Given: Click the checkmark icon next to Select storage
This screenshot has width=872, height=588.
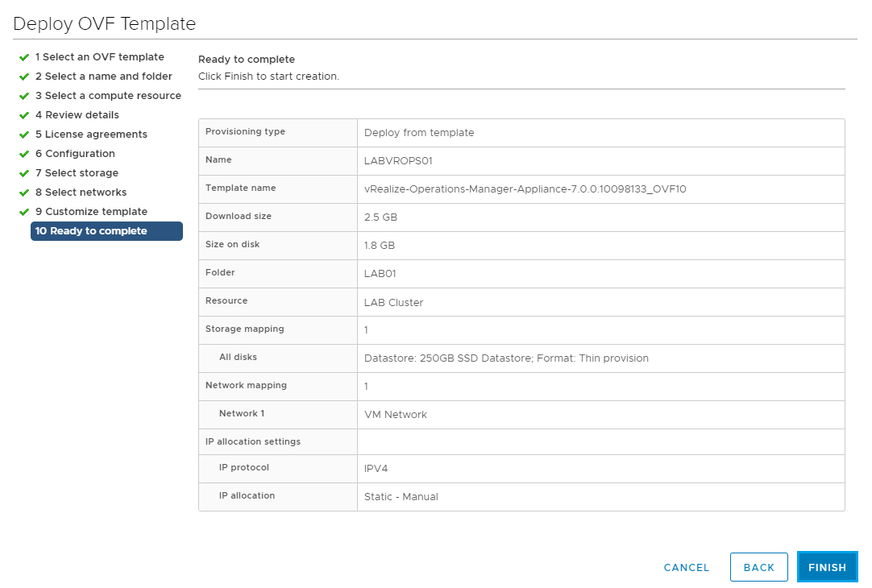Looking at the screenshot, I should (24, 174).
